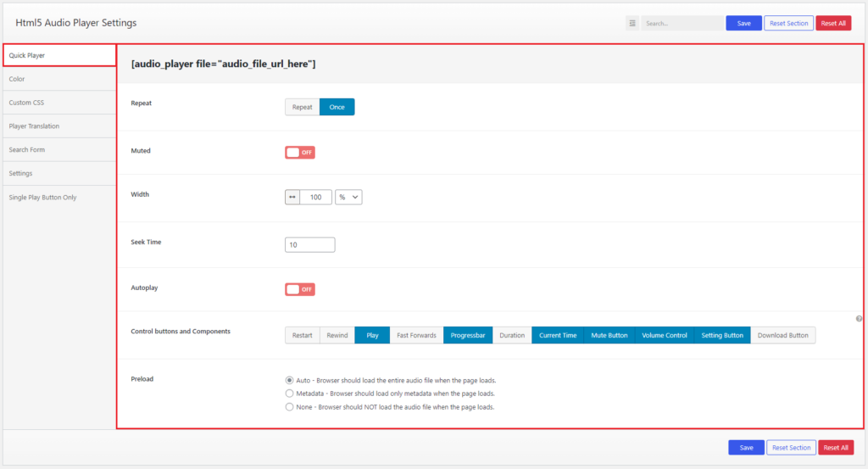Set Repeat option to Repeat
The height and width of the screenshot is (469, 868).
(x=303, y=107)
